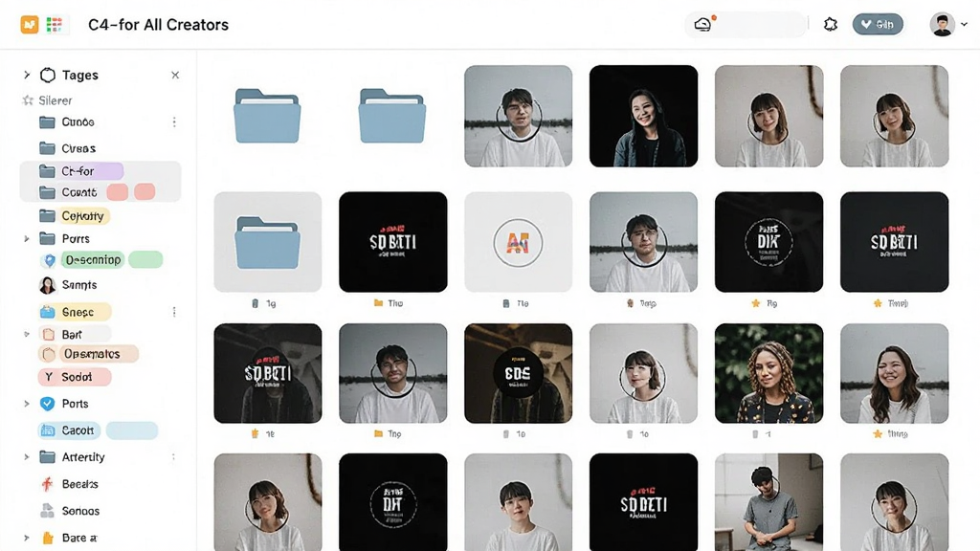
Task: Click the Bart note icon
Action: 48,334
